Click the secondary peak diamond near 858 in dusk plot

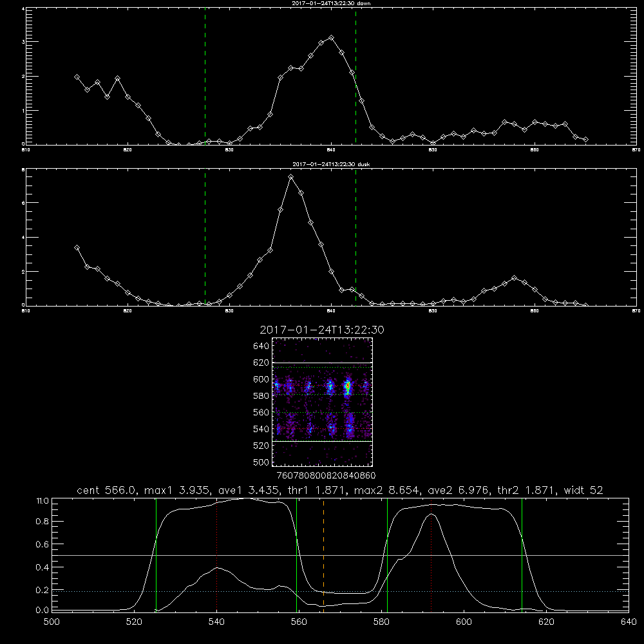tap(514, 278)
